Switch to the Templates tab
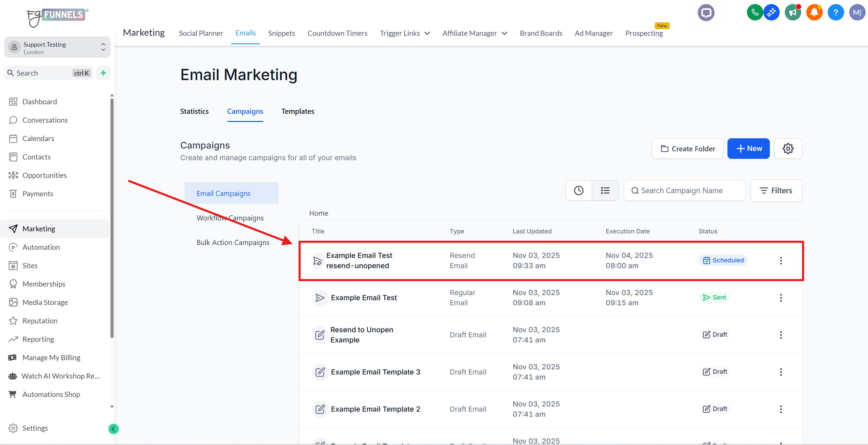This screenshot has width=868, height=445. [298, 111]
